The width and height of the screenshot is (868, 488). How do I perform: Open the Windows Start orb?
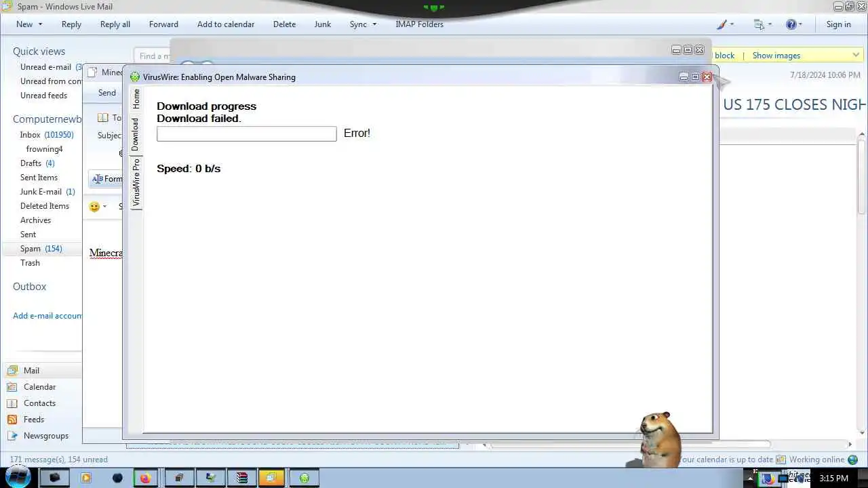(x=18, y=476)
